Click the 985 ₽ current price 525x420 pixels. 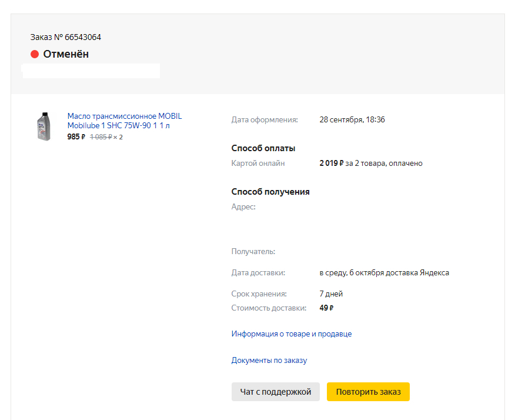point(76,137)
